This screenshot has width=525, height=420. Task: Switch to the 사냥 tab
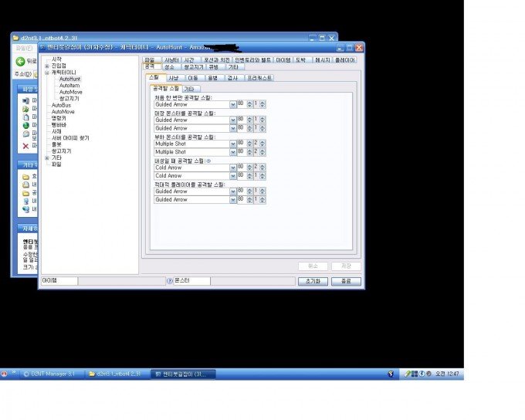pos(173,78)
